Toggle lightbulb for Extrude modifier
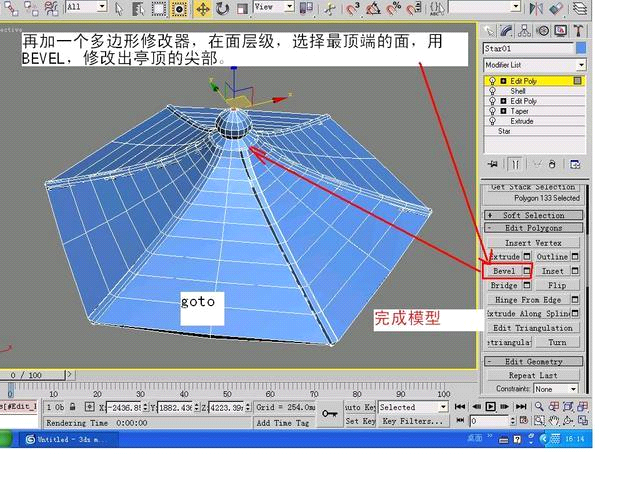The width and height of the screenshot is (640, 480). (x=492, y=121)
